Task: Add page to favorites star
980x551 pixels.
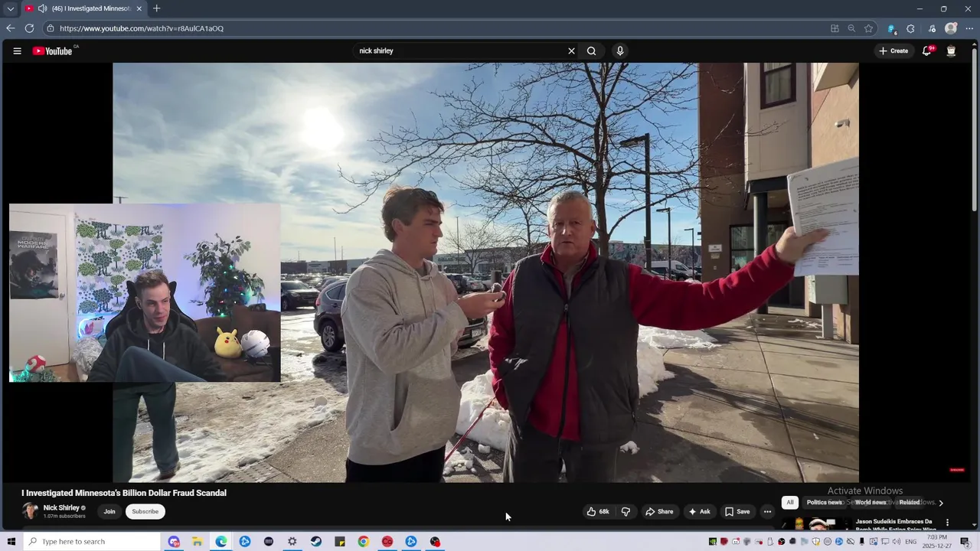Action: 868,28
